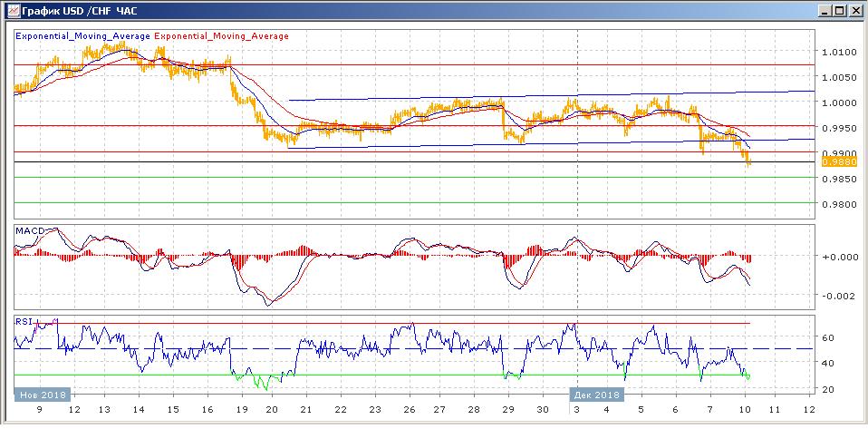This screenshot has width=868, height=429.
Task: Maximize the USD/CHF chart window
Action: [x=840, y=10]
